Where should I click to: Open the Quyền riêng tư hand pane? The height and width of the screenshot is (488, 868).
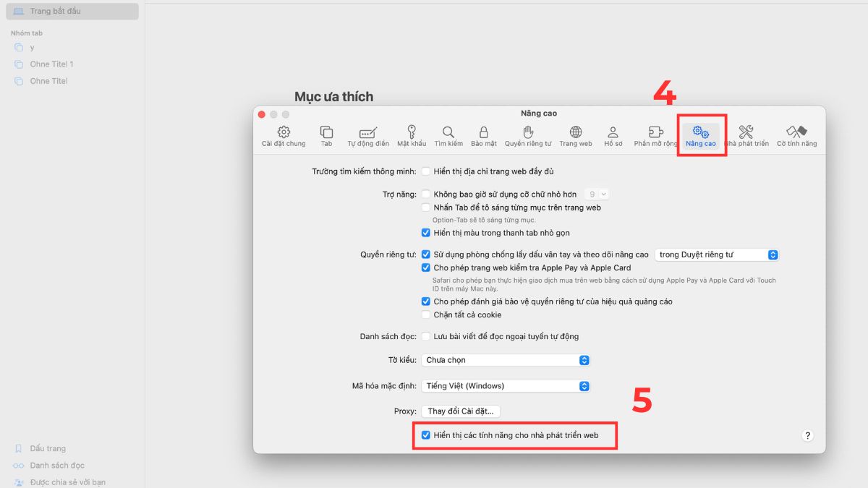528,136
